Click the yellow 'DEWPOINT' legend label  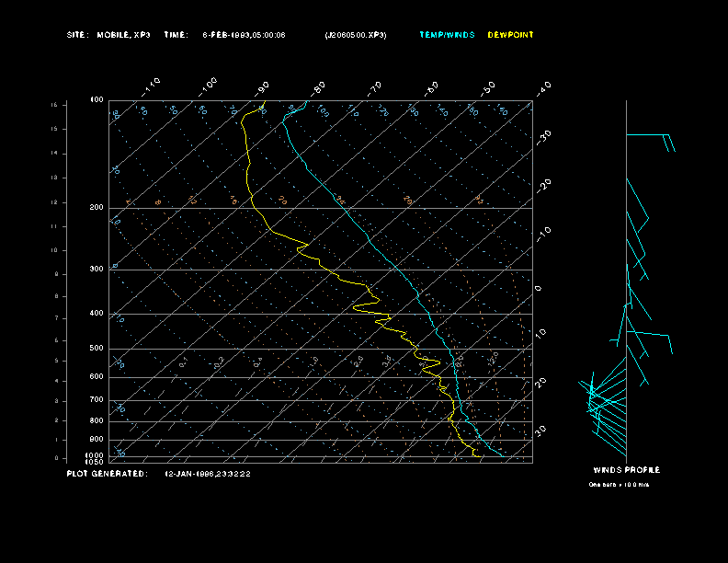click(511, 35)
